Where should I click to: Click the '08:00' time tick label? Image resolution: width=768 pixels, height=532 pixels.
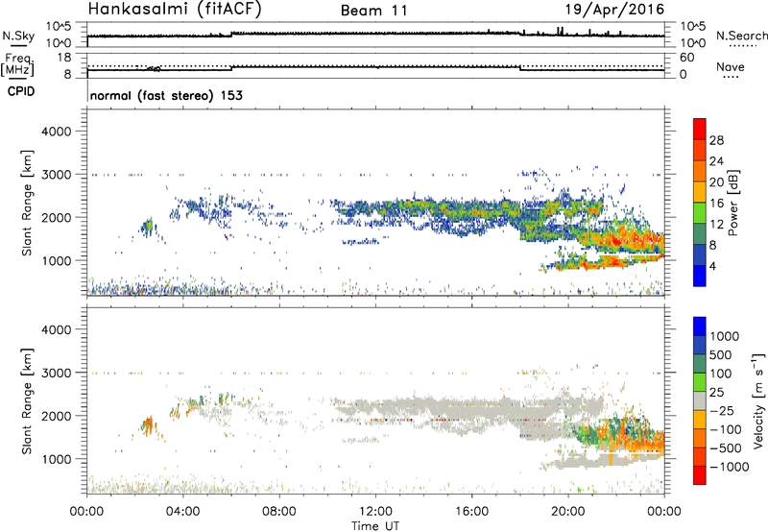[279, 512]
